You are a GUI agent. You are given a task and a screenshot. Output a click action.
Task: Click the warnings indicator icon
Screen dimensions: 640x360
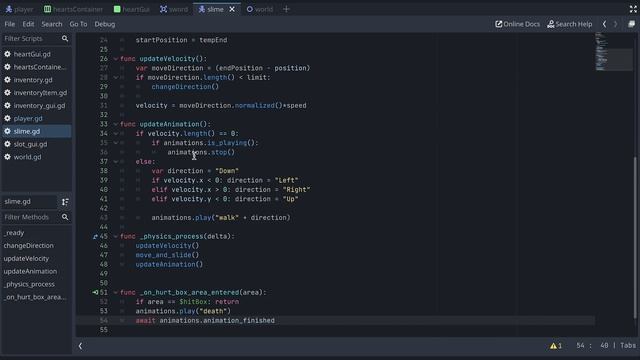(556, 346)
